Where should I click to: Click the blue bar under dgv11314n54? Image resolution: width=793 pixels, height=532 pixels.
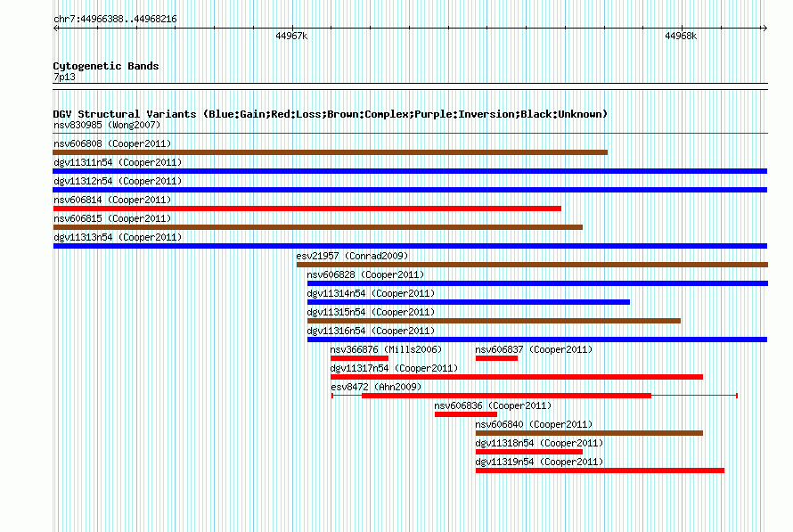[469, 302]
